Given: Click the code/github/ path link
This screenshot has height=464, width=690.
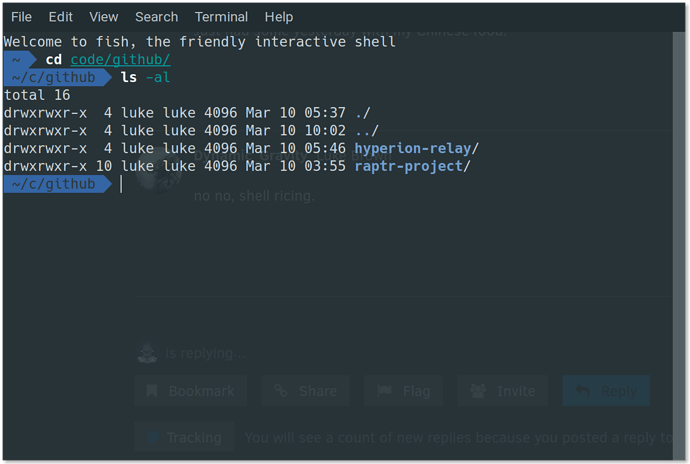Looking at the screenshot, I should pos(120,59).
